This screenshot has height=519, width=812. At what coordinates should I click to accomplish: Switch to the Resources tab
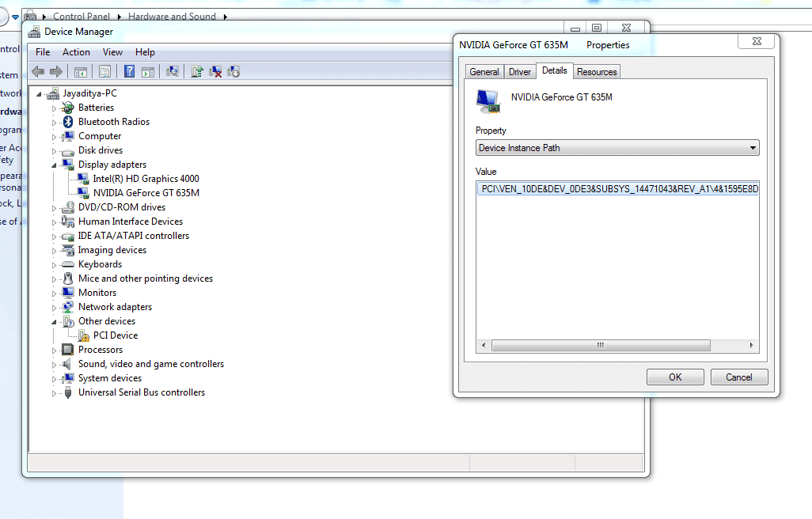597,72
